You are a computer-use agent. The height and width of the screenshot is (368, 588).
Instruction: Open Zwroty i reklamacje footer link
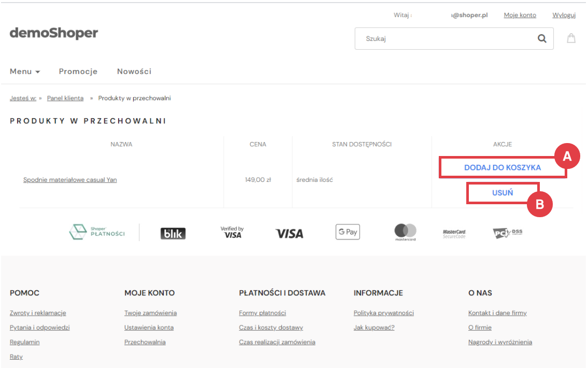[x=38, y=313]
